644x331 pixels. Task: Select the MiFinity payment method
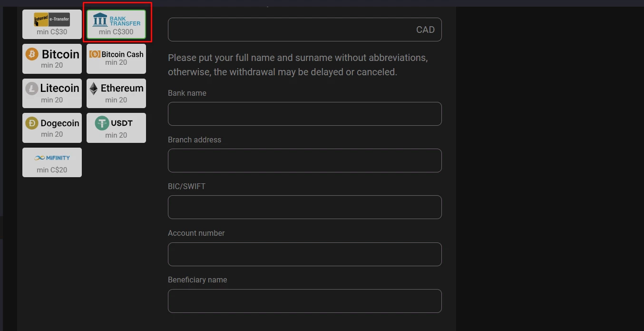(x=52, y=162)
